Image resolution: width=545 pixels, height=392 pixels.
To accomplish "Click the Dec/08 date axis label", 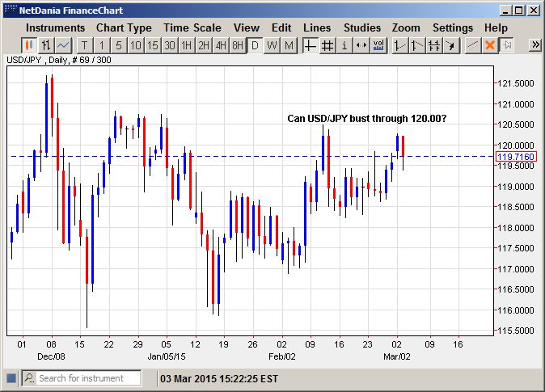I will pos(51,356).
